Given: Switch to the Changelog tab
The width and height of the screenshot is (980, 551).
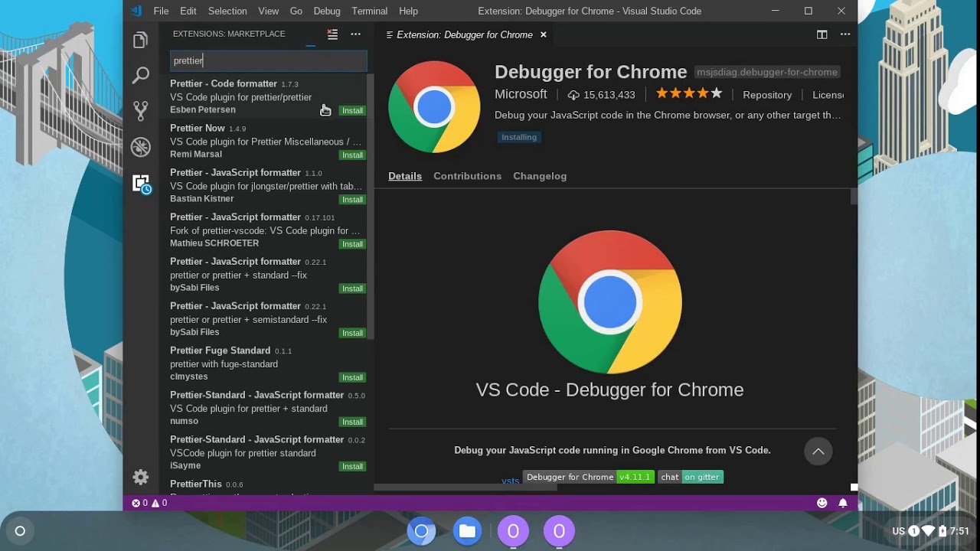Looking at the screenshot, I should [540, 176].
